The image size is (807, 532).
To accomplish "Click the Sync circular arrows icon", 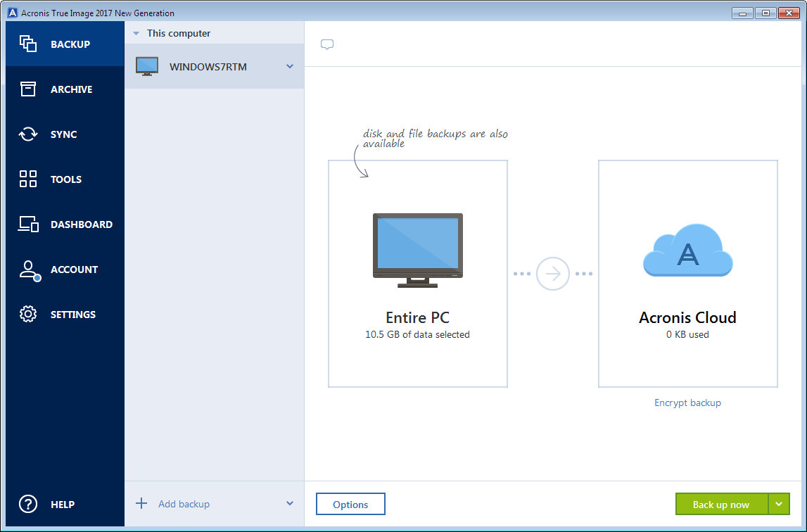I will tap(28, 134).
